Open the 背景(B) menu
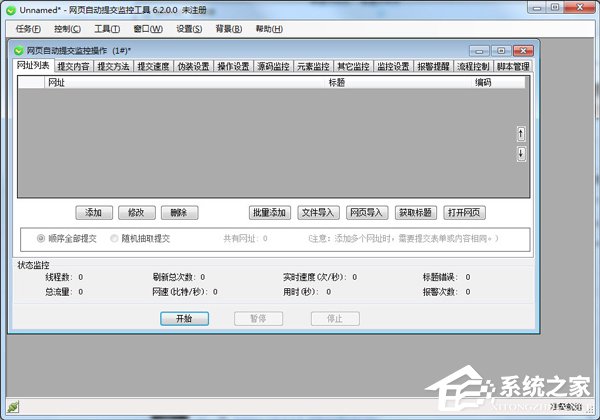600x420 pixels. pyautogui.click(x=229, y=29)
